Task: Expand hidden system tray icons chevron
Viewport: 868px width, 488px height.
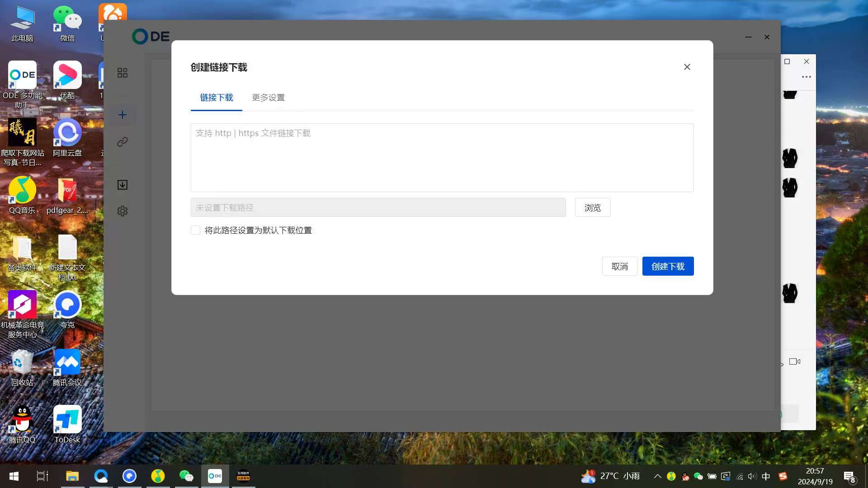Action: [658, 476]
